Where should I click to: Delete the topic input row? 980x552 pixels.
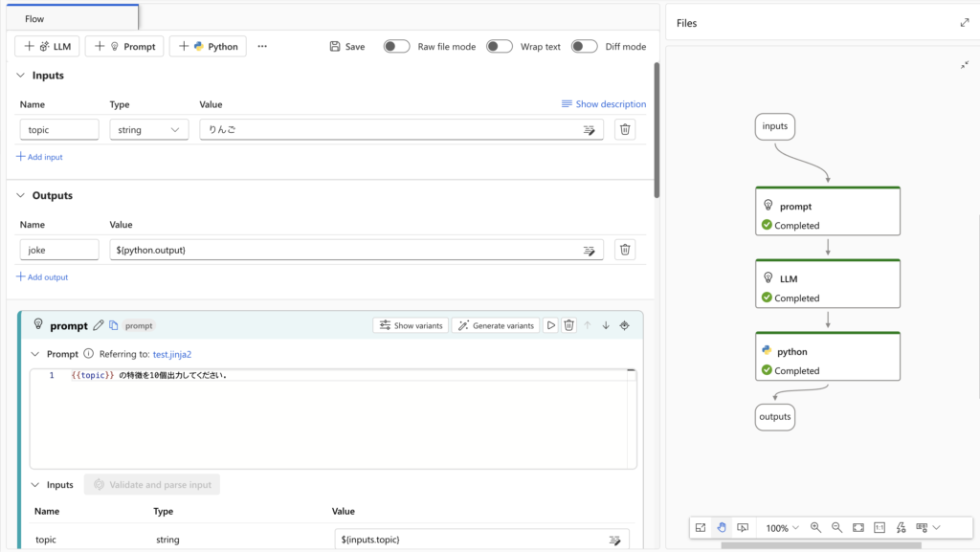coord(625,130)
